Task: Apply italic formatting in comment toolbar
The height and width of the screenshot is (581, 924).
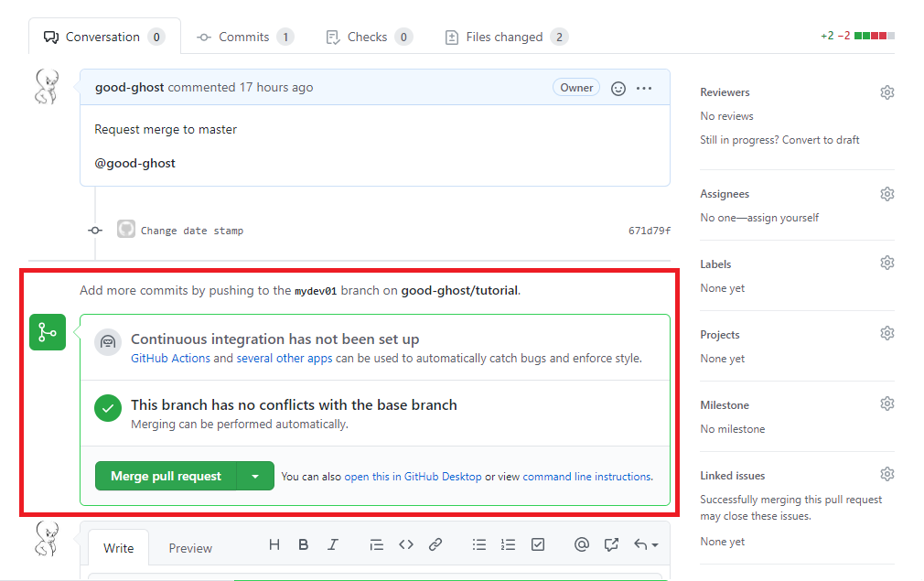Action: coord(332,544)
